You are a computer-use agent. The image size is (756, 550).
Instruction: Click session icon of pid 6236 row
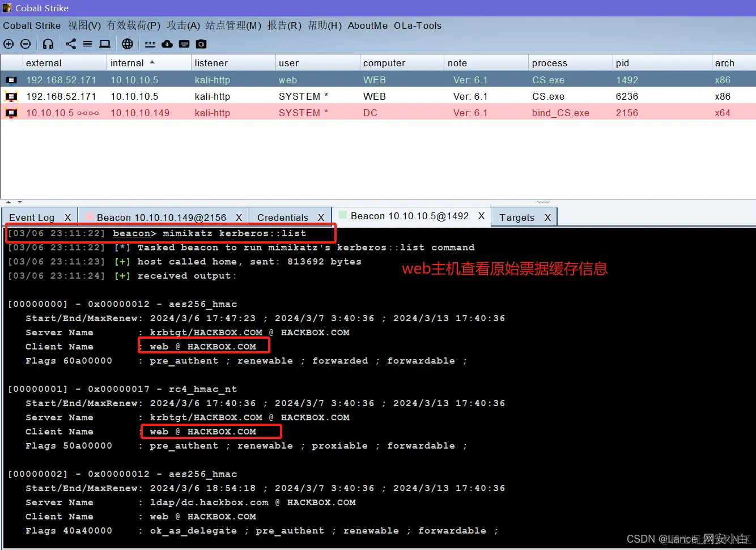click(x=11, y=96)
